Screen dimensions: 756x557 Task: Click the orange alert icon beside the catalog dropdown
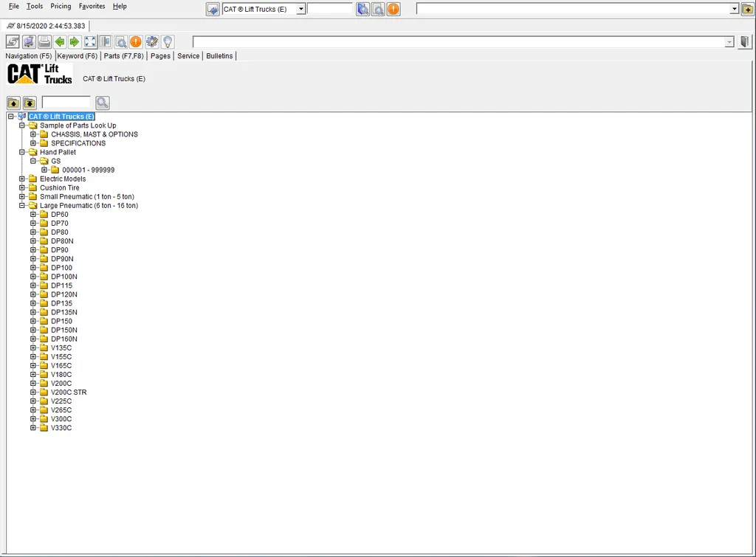pyautogui.click(x=394, y=9)
